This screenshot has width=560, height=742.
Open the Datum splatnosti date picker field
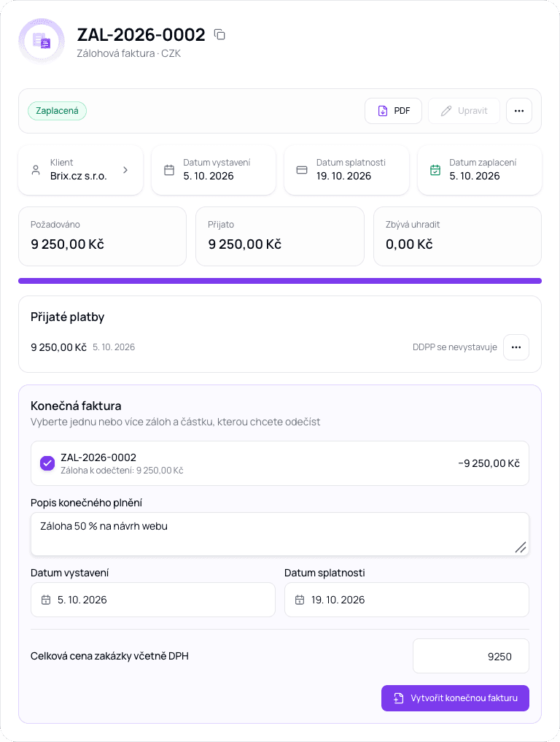click(406, 600)
